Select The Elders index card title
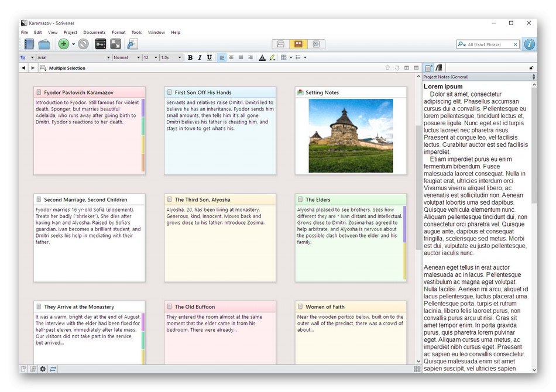The height and width of the screenshot is (392, 556). pyautogui.click(x=318, y=200)
